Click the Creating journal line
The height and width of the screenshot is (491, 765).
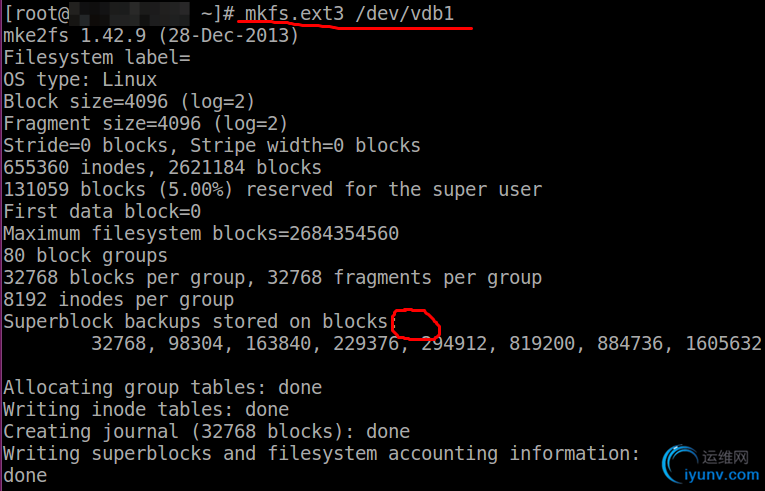(206, 431)
